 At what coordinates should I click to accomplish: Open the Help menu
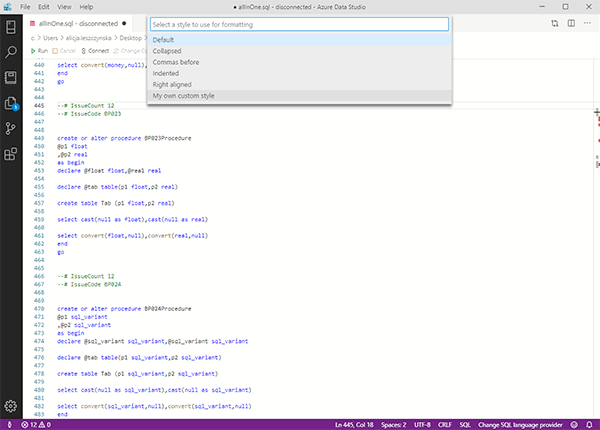click(x=86, y=7)
